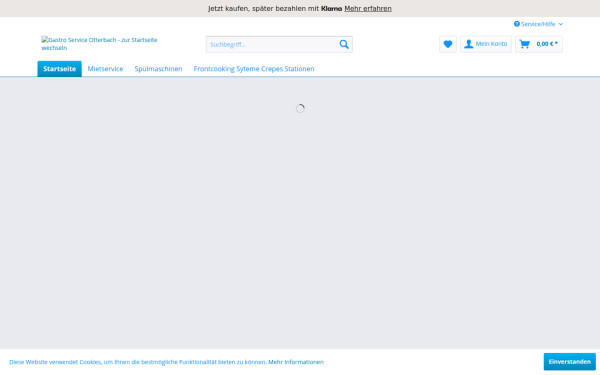600x375 pixels.
Task: Open the wishlist heart icon
Action: click(448, 44)
